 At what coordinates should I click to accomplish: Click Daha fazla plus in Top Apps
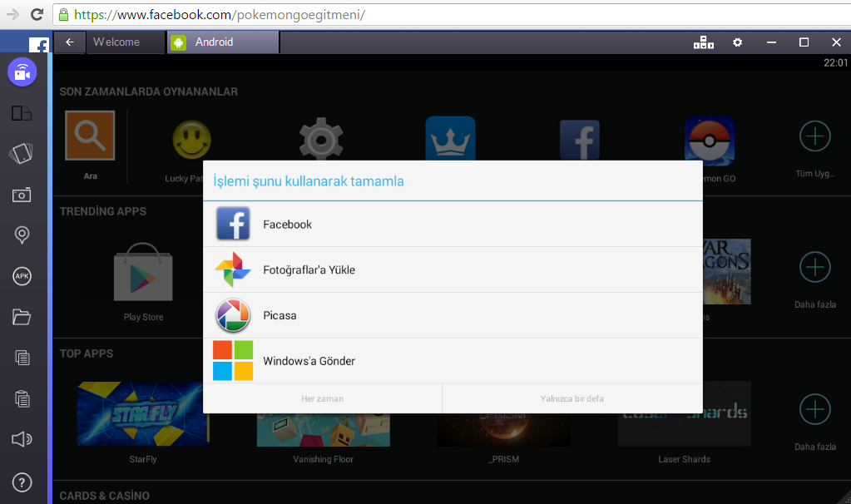pos(815,409)
